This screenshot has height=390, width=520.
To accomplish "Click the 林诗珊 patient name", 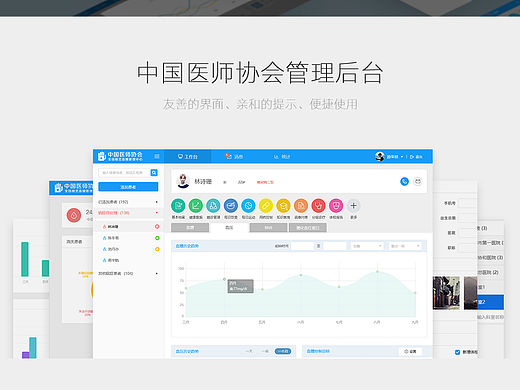I will 203,181.
